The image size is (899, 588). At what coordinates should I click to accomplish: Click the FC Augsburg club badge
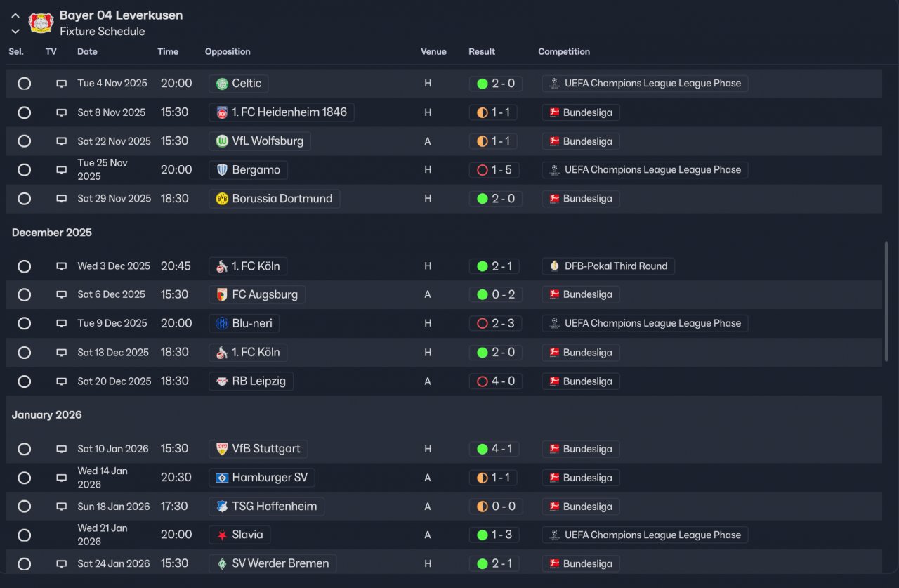[222, 295]
